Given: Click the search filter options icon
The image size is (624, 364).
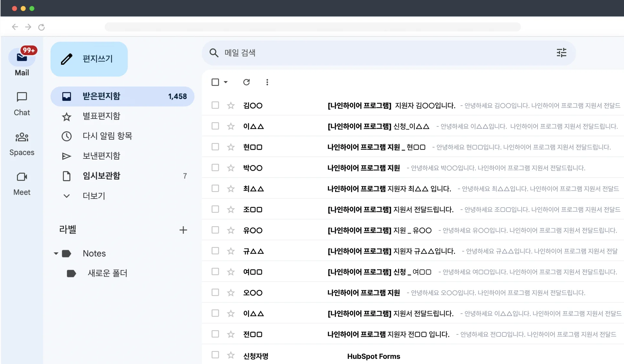Looking at the screenshot, I should 561,53.
